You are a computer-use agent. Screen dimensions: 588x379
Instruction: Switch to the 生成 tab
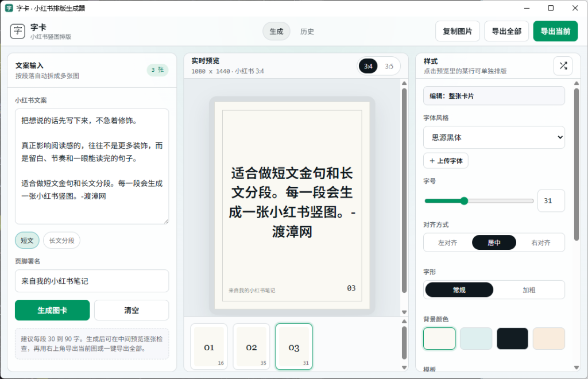(276, 31)
